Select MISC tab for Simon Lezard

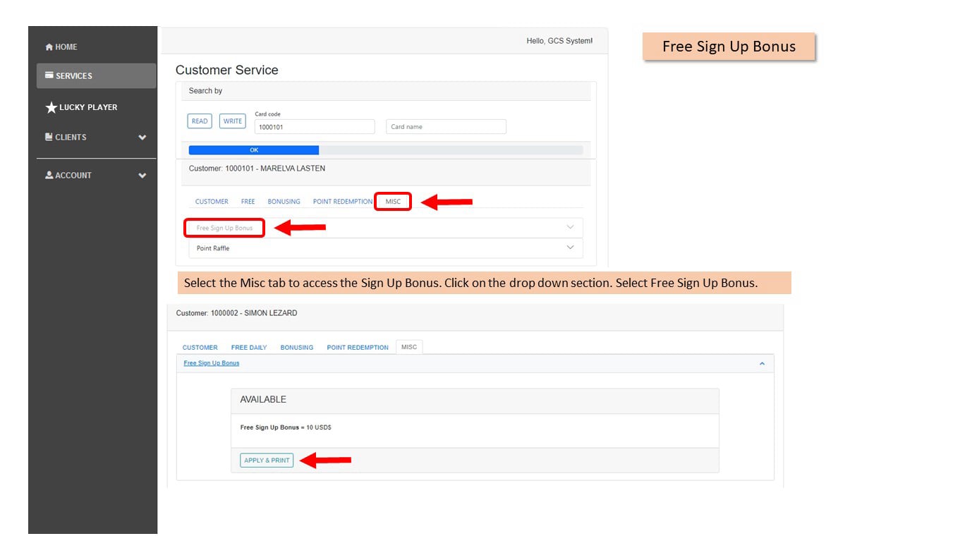[409, 347]
